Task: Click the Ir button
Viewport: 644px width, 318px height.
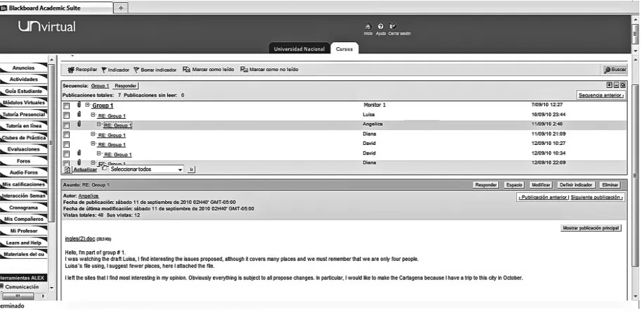Action: click(191, 170)
